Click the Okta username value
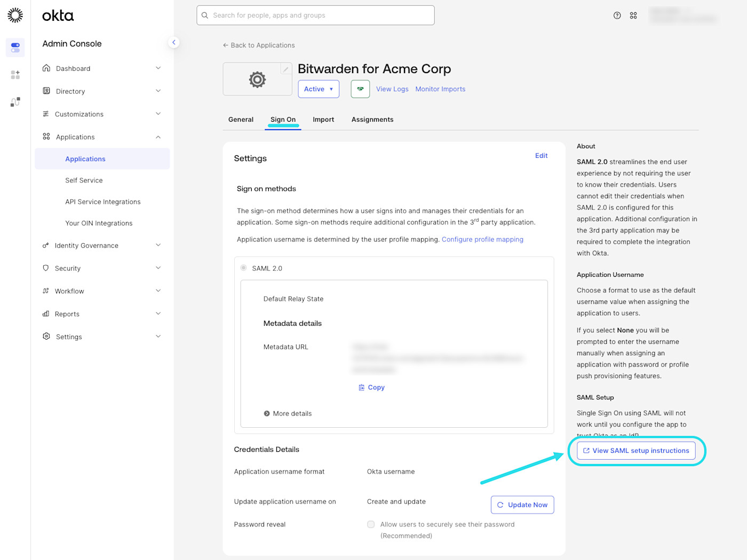The image size is (747, 560). pyautogui.click(x=391, y=471)
